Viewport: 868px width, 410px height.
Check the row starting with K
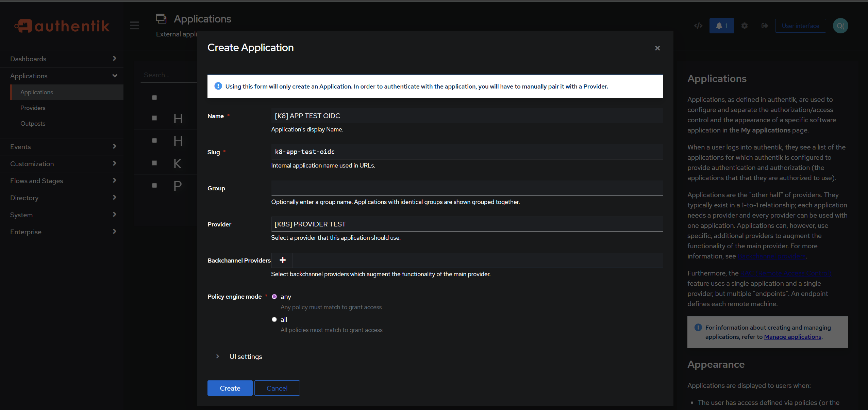pos(154,163)
